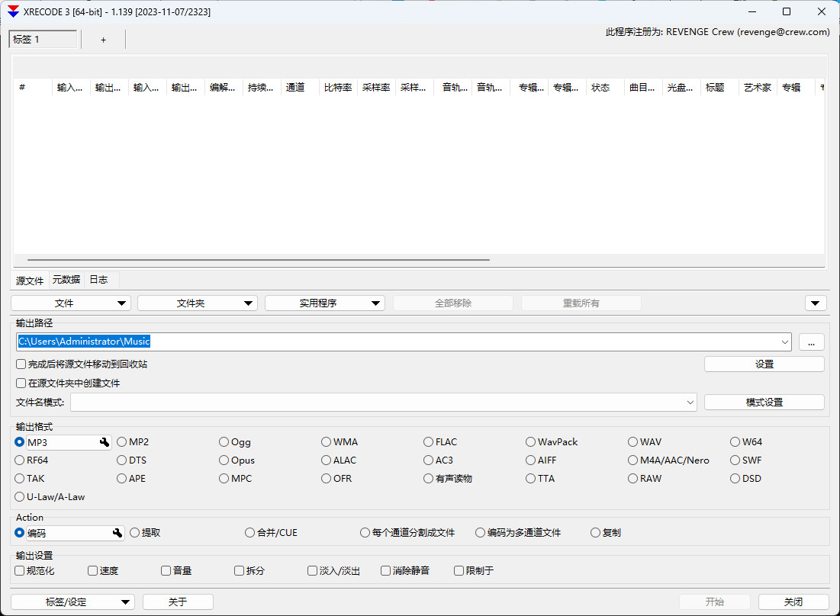This screenshot has width=840, height=616.
Task: Click the 开始 button
Action: coord(715,602)
